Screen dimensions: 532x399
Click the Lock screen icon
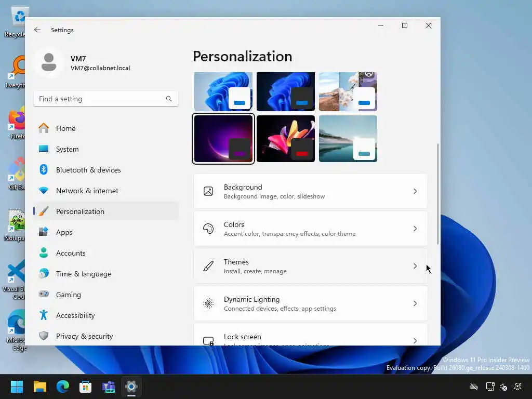pyautogui.click(x=208, y=341)
